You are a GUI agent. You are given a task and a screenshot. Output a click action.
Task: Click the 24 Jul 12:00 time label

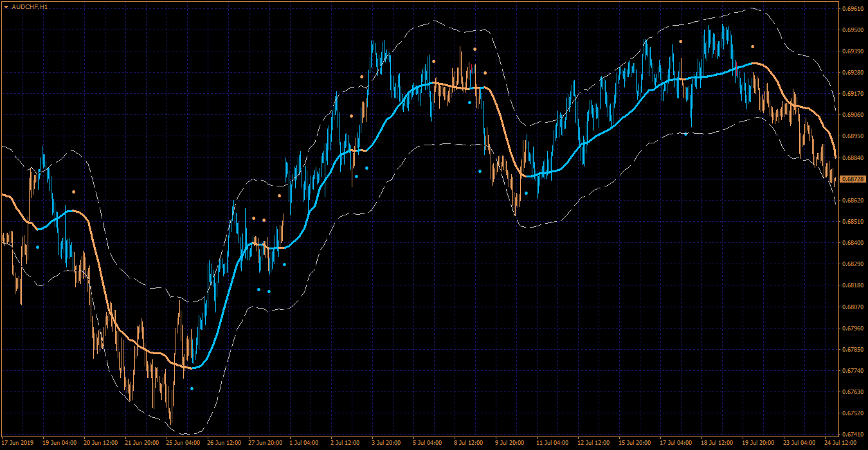pyautogui.click(x=840, y=443)
